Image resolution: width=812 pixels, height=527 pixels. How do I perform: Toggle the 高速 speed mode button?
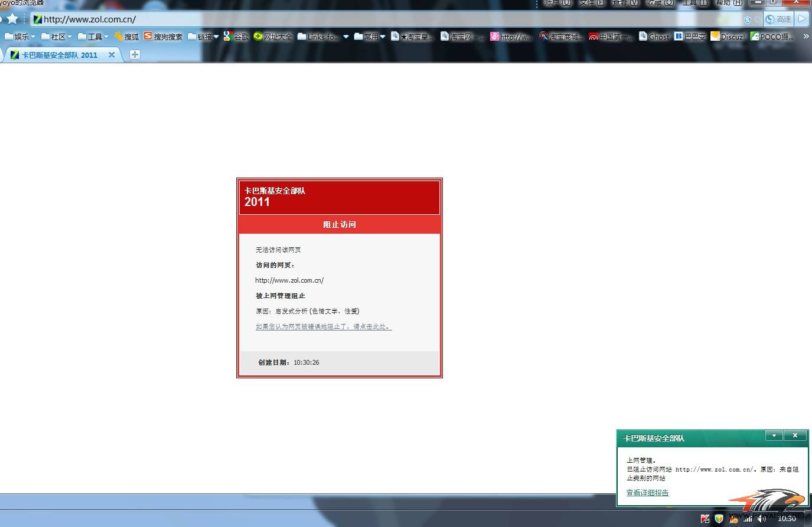pos(778,19)
